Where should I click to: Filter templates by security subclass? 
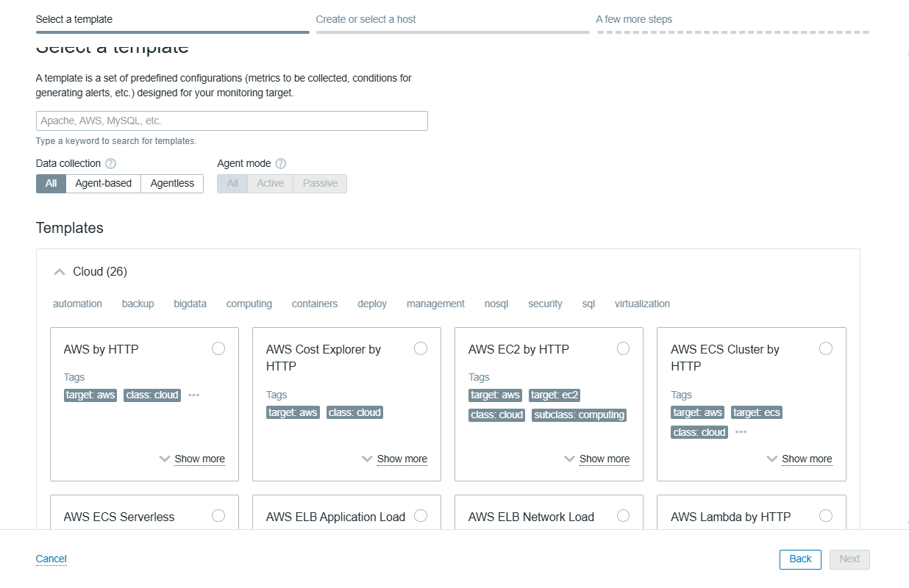point(545,304)
